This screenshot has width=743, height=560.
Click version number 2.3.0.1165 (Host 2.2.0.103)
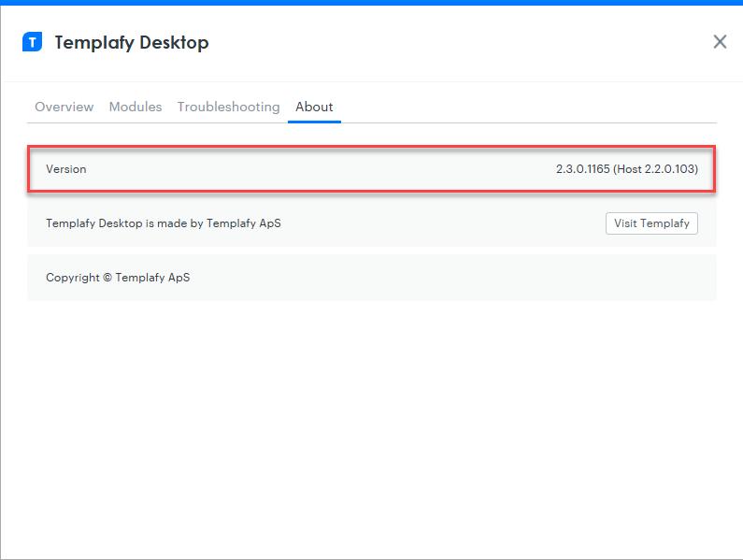(x=627, y=169)
